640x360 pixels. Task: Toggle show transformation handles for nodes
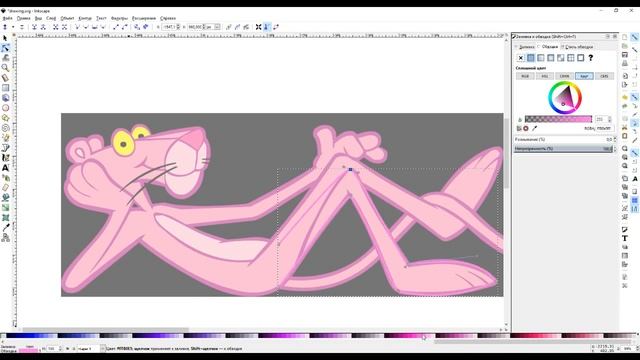258,27
